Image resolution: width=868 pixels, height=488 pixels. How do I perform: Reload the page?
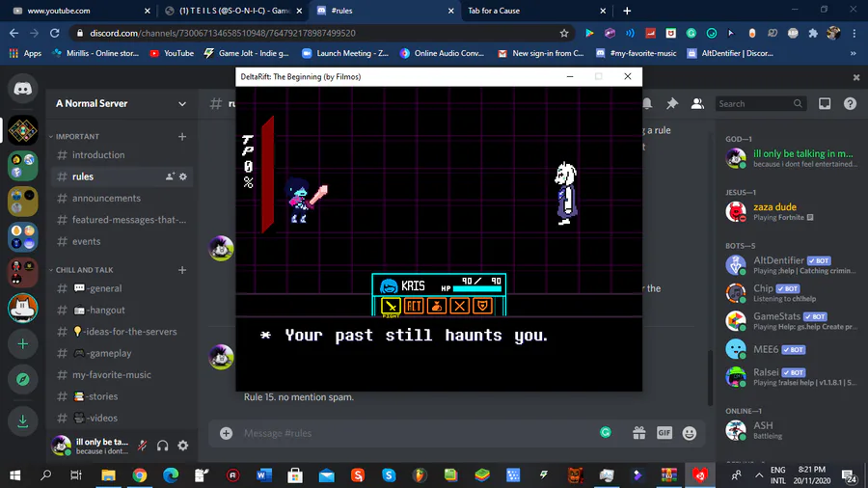54,33
